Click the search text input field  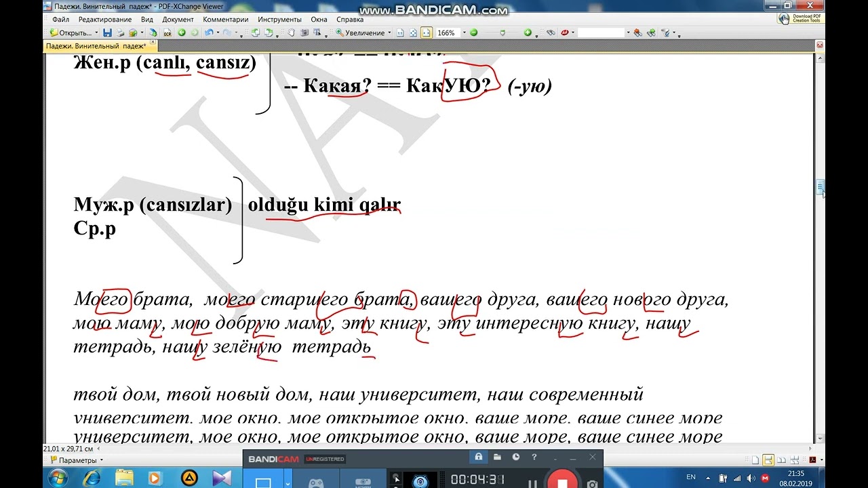(602, 33)
